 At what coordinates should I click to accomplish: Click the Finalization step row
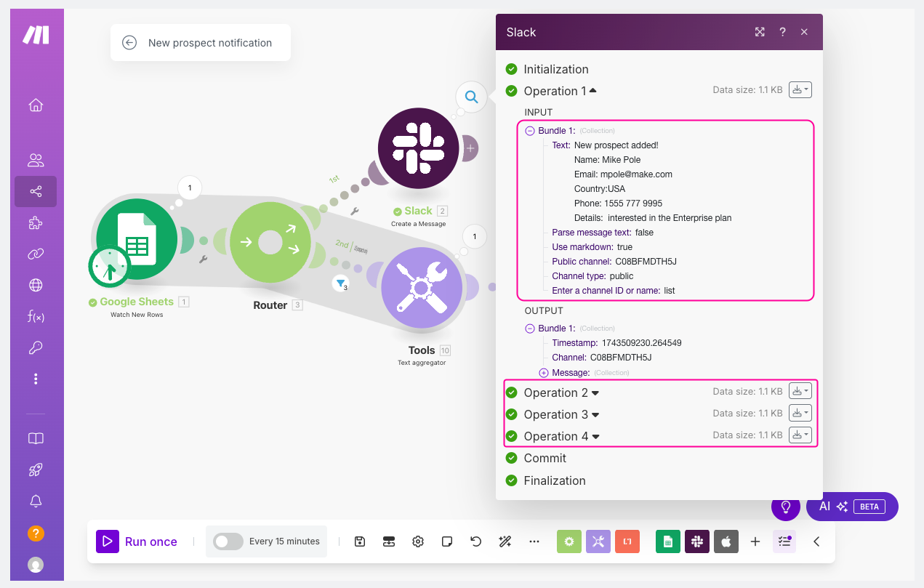(x=545, y=480)
